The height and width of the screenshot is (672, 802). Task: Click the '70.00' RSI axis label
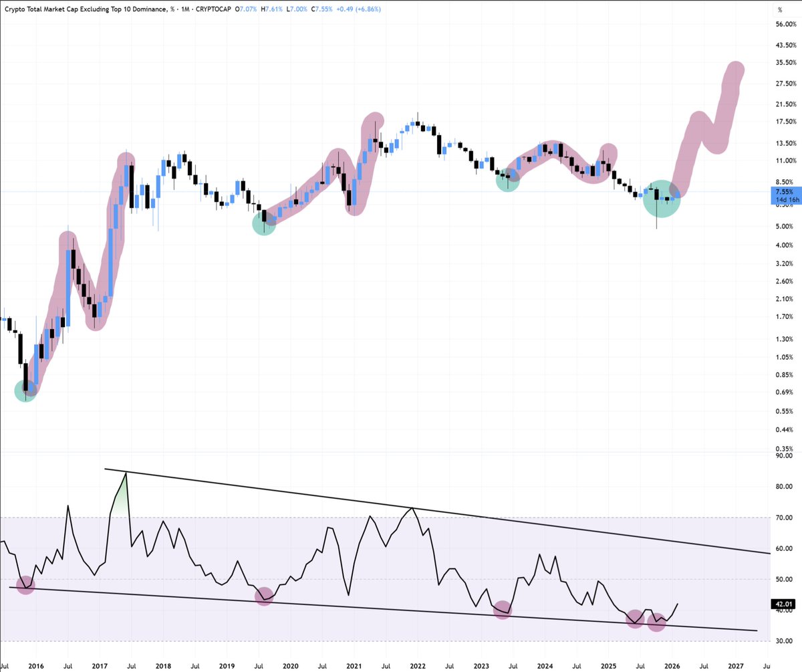783,518
